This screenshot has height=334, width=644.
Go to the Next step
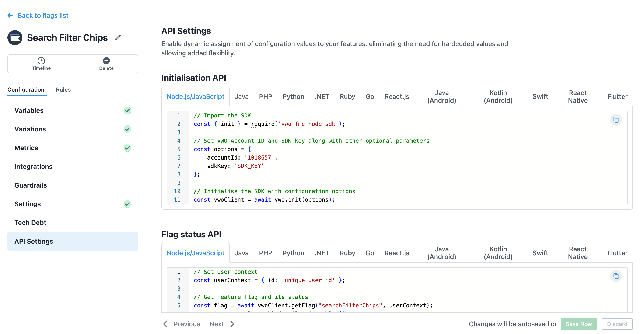pos(222,324)
